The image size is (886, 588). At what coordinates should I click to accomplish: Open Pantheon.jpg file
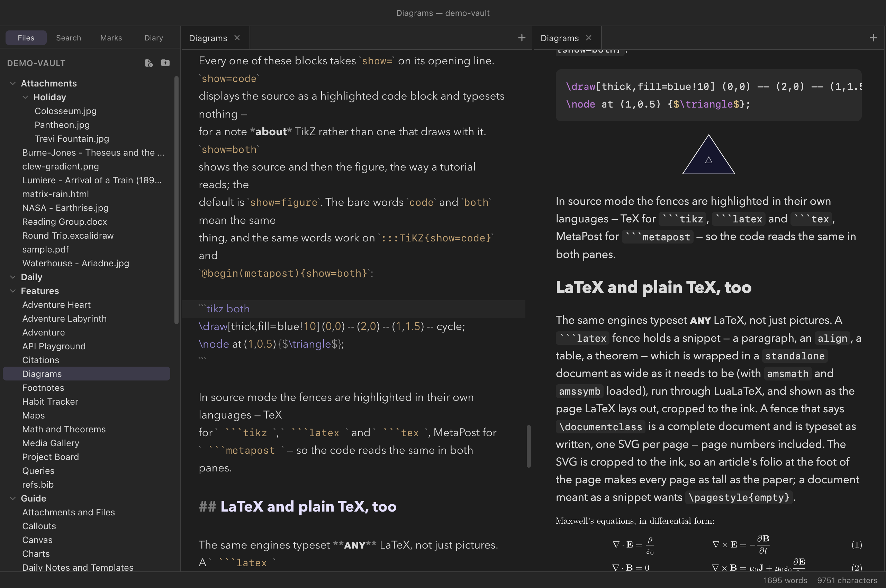click(62, 125)
